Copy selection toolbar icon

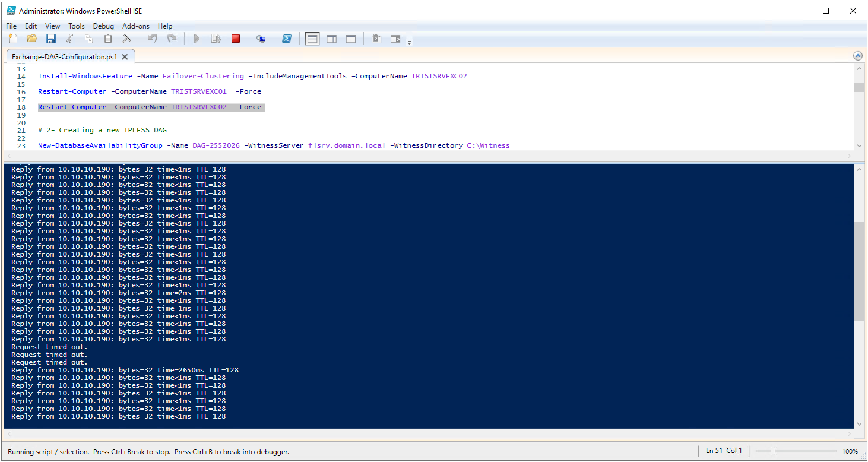(x=89, y=39)
